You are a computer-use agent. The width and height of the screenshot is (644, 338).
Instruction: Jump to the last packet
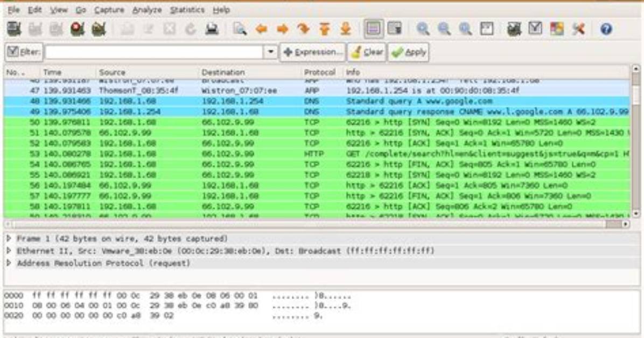click(346, 29)
